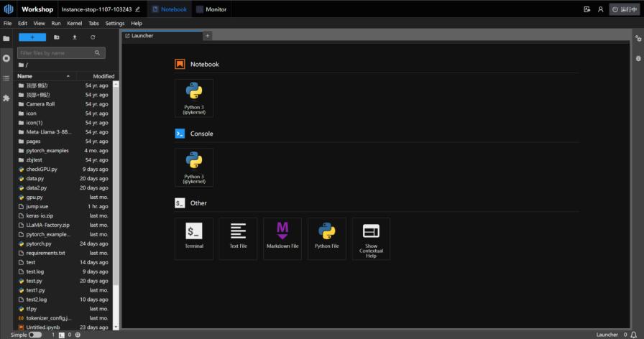Open a new Terminal
The height and width of the screenshot is (339, 644).
(x=194, y=238)
